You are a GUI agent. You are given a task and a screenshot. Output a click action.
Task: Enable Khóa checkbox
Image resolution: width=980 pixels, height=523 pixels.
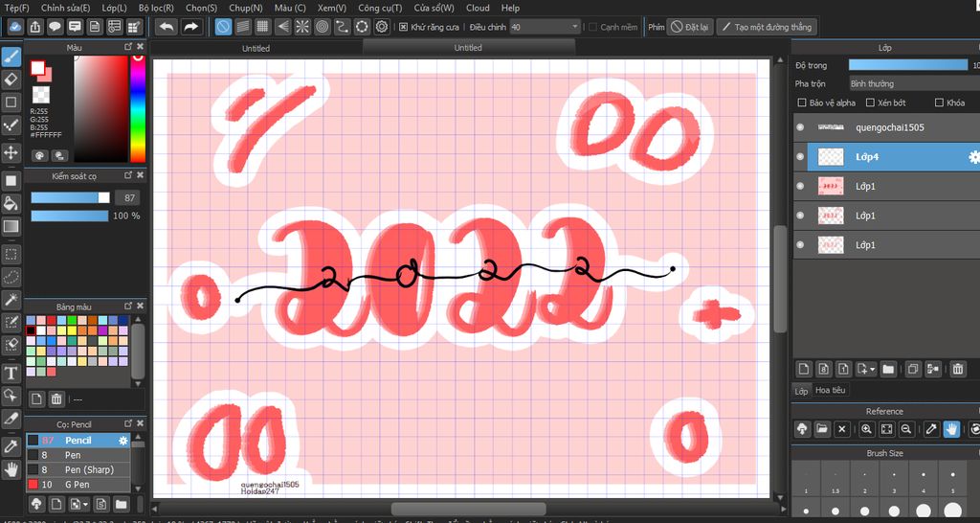(x=939, y=102)
